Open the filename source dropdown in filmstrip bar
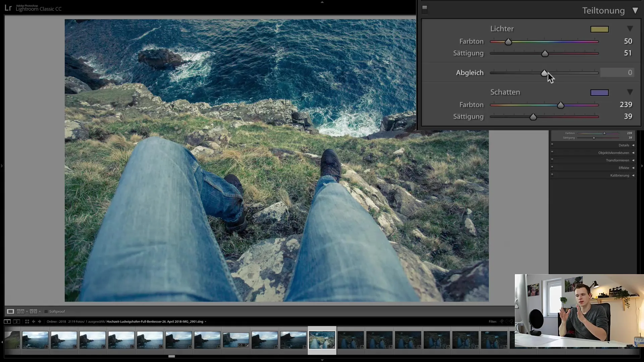The width and height of the screenshot is (644, 362). (x=206, y=322)
